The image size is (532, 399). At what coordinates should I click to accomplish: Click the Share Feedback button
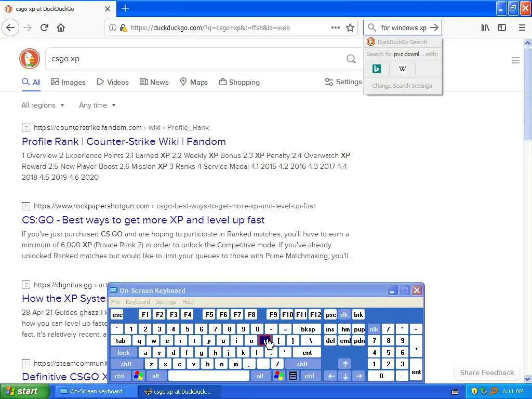[487, 373]
